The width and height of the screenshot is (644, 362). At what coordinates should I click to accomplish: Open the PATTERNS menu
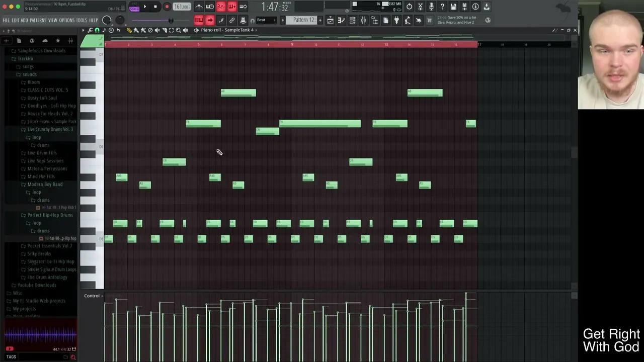[38, 20]
